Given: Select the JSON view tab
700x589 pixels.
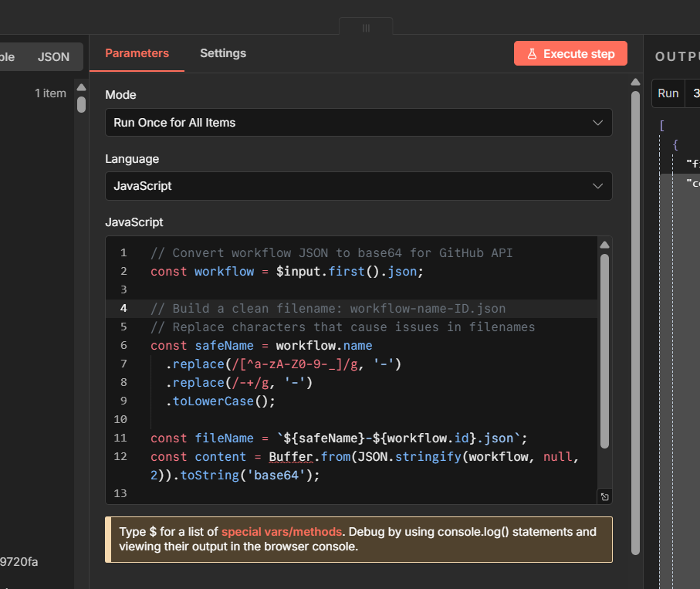Looking at the screenshot, I should point(53,56).
